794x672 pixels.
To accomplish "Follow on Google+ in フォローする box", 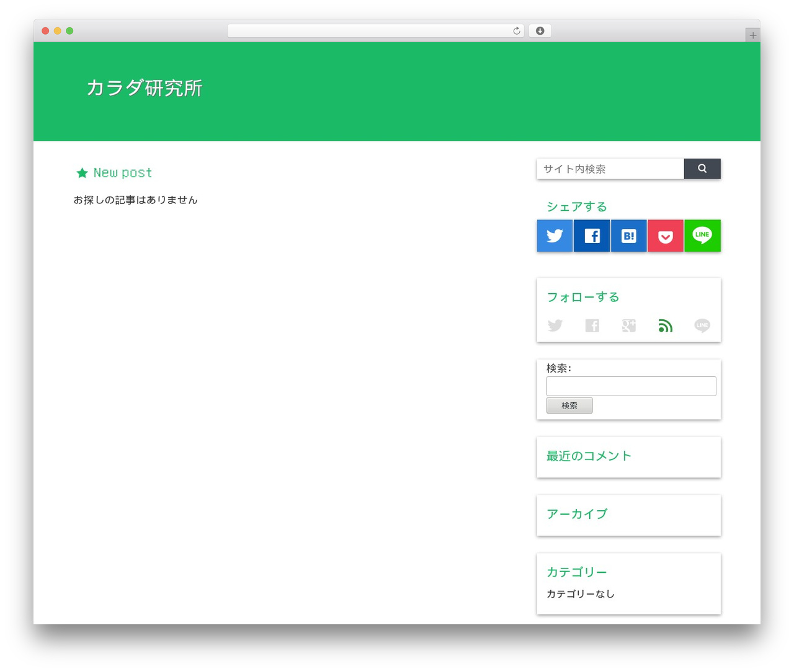I will [x=629, y=325].
